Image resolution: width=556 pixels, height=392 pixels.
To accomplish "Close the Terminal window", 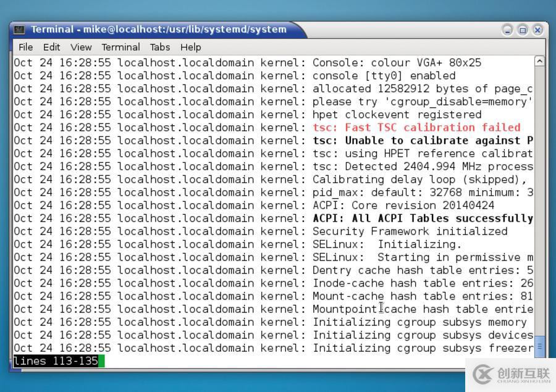I will [x=537, y=30].
